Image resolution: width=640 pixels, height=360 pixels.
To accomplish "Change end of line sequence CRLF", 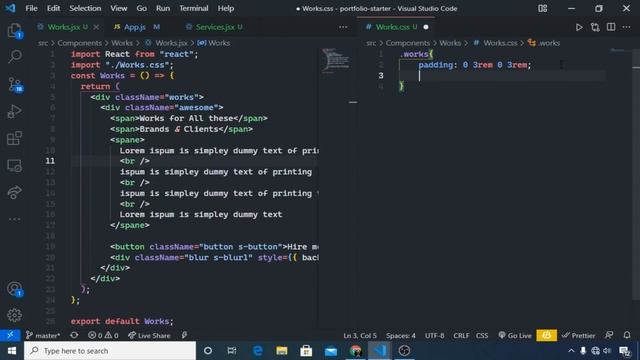I will 461,335.
